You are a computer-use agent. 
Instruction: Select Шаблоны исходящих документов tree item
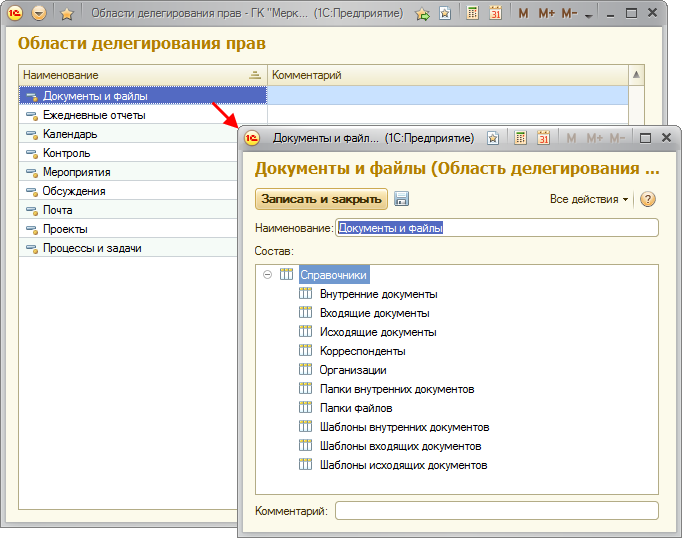coord(403,465)
